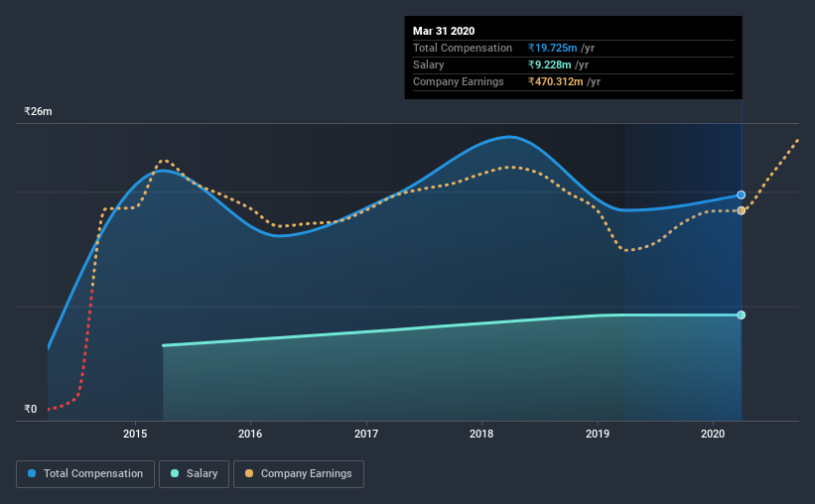This screenshot has width=815, height=504.
Task: Click the ₹470.312m company earnings value
Action: pyautogui.click(x=556, y=81)
